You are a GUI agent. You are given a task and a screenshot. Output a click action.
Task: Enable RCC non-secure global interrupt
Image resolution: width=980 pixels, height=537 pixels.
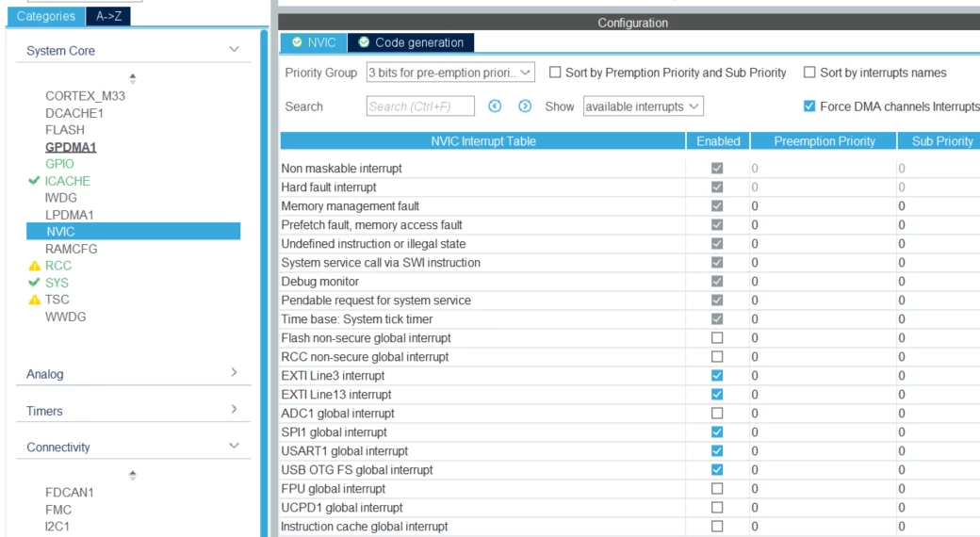[717, 356]
